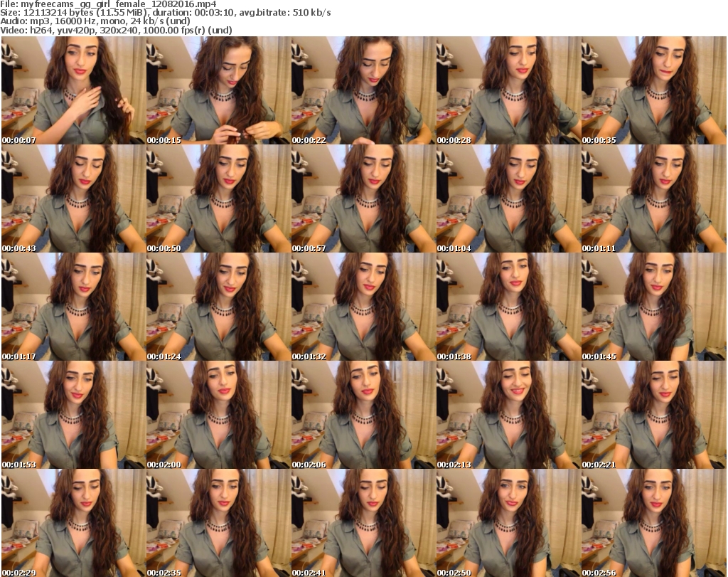Viewport: 728px width, 577px height.
Task: Pick the thumbnail frame stamped 00:01:17
Action: (73, 307)
